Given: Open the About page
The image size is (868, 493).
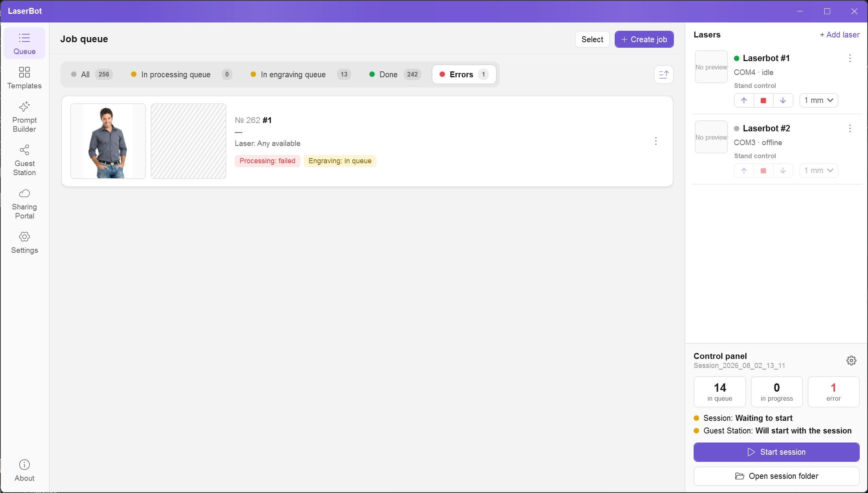Looking at the screenshot, I should click(x=24, y=470).
